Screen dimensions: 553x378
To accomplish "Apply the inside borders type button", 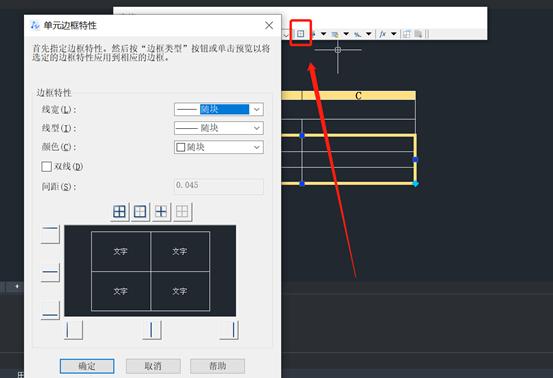I will click(161, 212).
